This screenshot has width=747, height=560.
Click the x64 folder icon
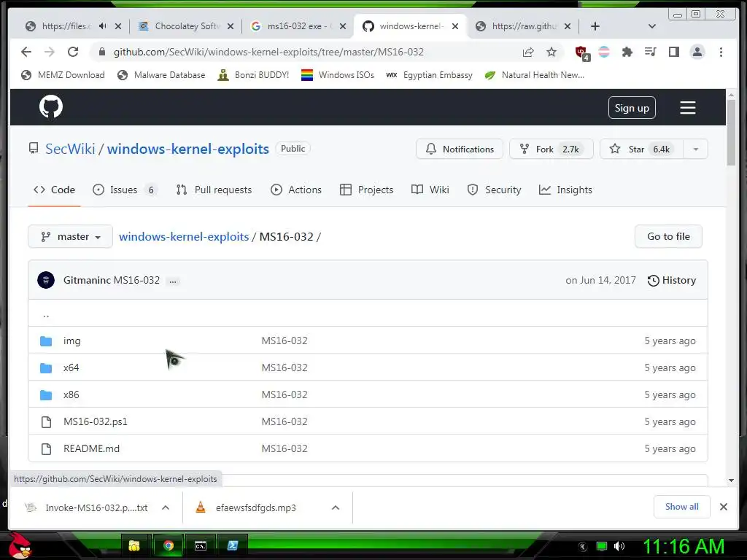(x=46, y=368)
